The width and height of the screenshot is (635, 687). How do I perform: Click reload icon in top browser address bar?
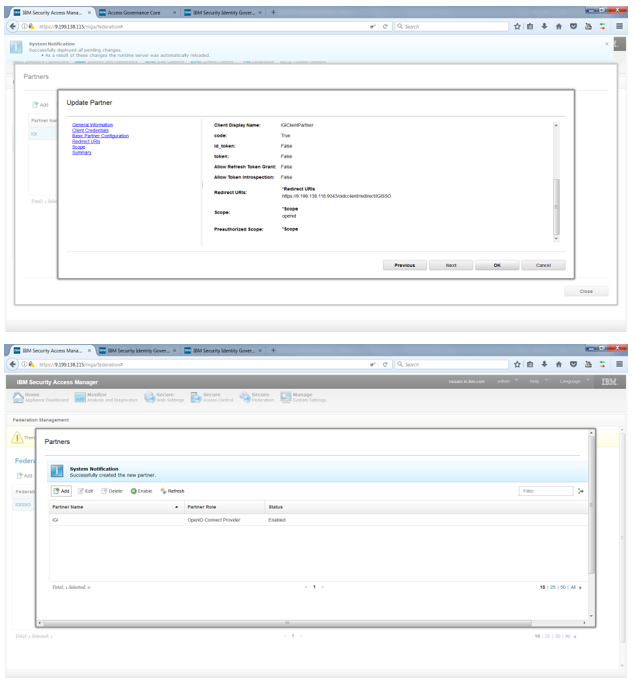385,27
